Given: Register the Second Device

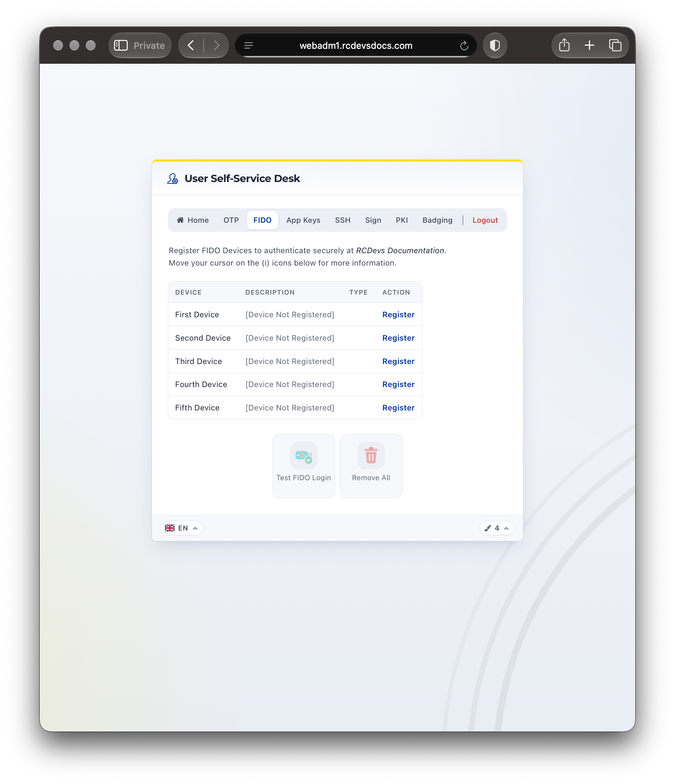Looking at the screenshot, I should [398, 338].
